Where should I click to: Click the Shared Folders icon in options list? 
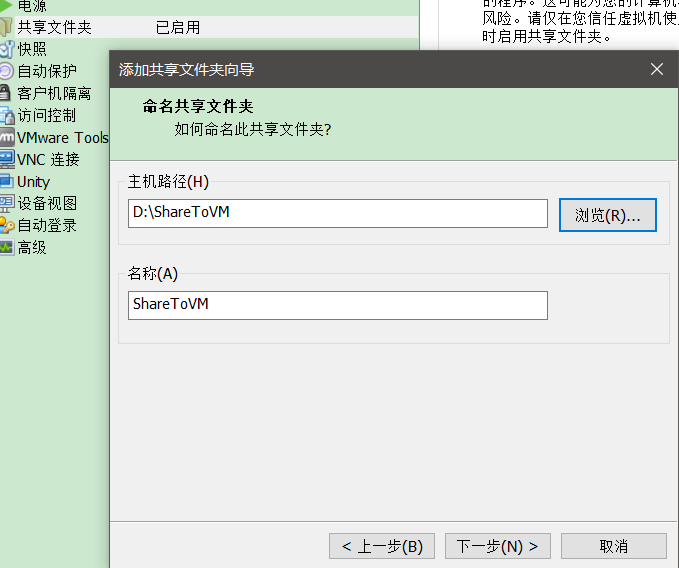click(x=6, y=27)
